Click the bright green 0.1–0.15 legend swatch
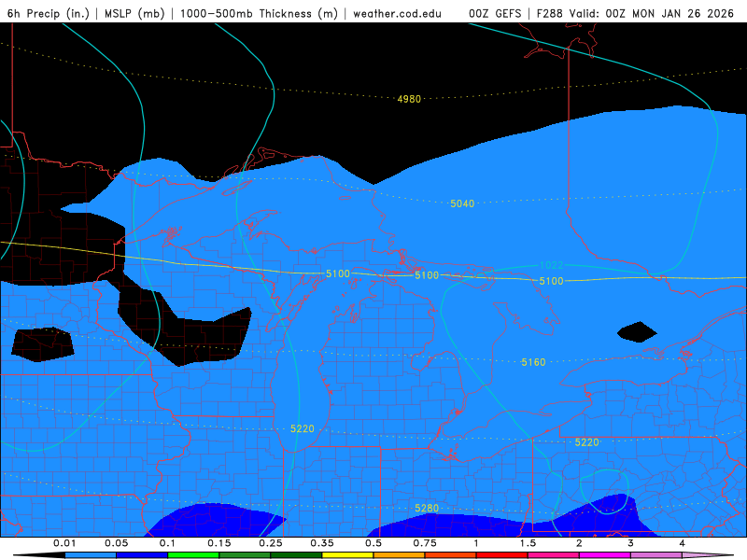This screenshot has height=560, width=747. (x=193, y=555)
